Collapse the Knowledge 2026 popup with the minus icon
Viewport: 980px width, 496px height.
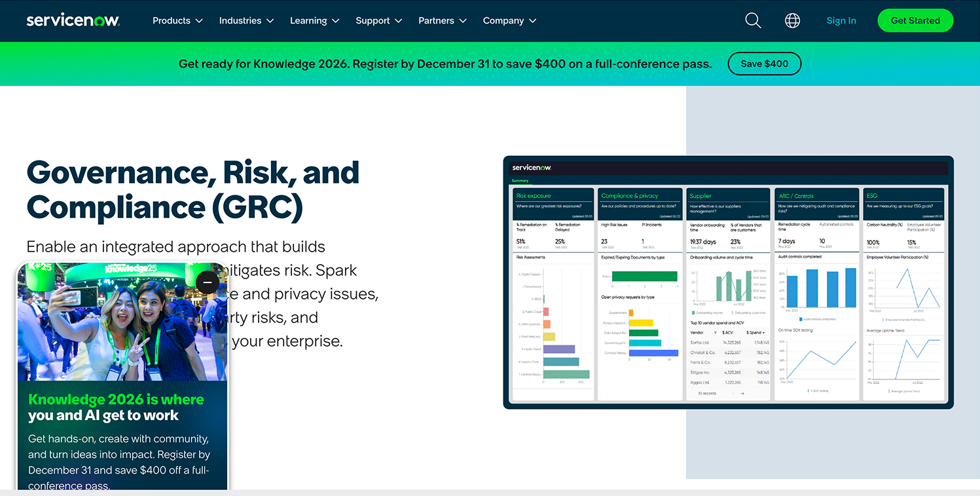pos(208,282)
